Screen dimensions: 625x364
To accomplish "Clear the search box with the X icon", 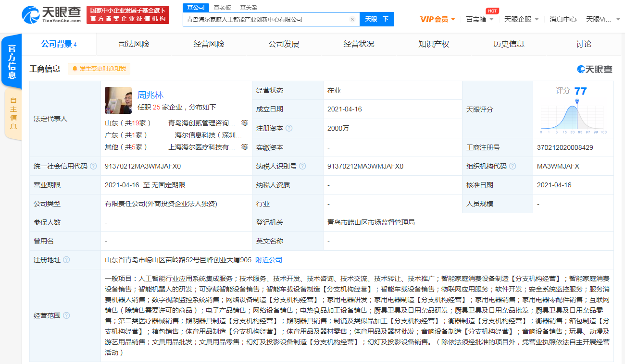I will [x=352, y=19].
